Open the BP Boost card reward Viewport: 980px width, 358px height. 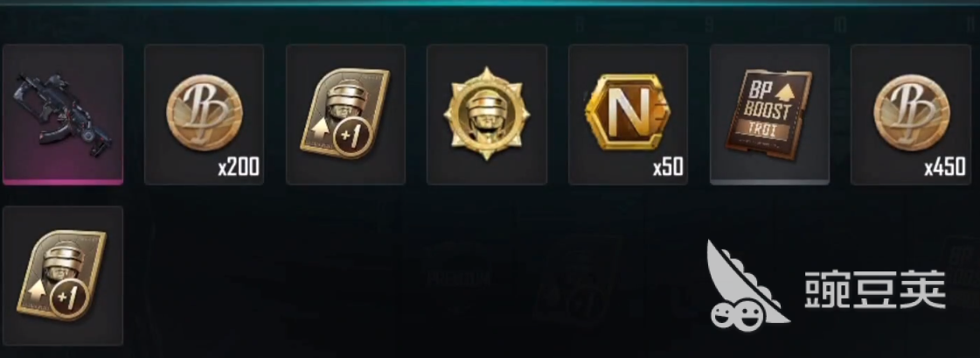[769, 115]
